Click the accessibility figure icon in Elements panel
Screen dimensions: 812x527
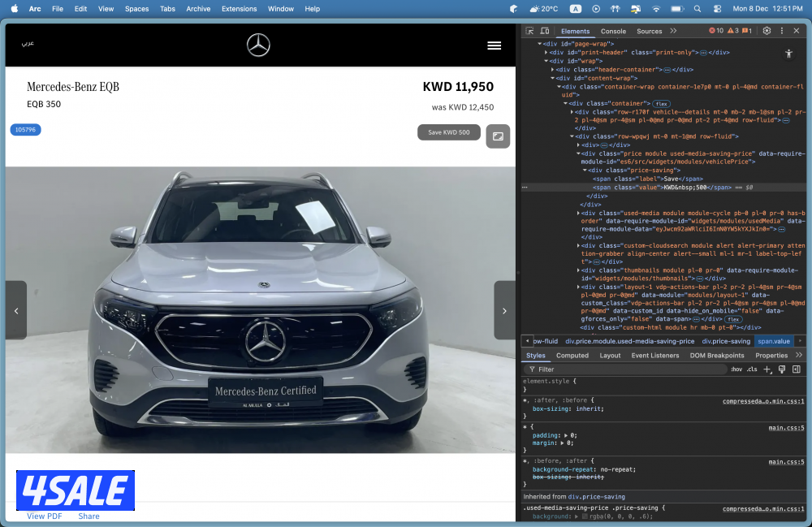tap(788, 54)
